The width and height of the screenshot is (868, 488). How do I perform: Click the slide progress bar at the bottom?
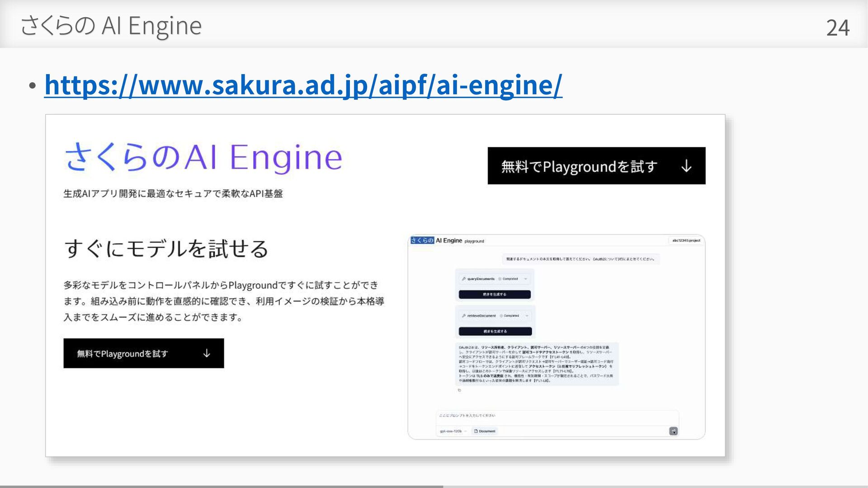tap(222, 486)
